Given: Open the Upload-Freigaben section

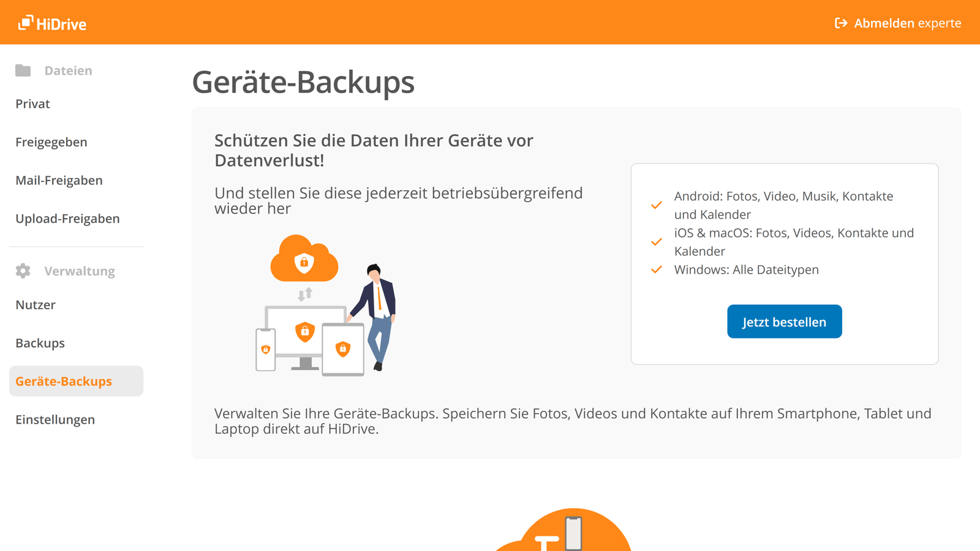Looking at the screenshot, I should coord(67,218).
